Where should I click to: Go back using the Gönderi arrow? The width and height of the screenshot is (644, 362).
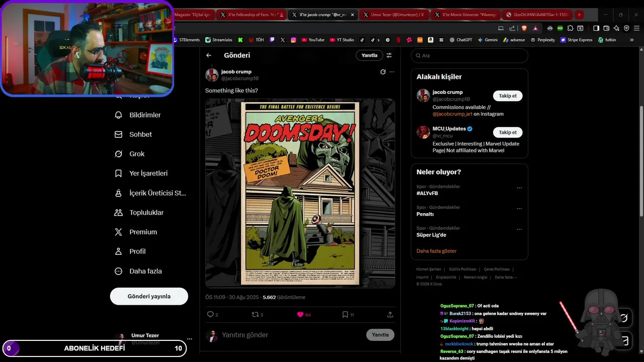point(209,55)
